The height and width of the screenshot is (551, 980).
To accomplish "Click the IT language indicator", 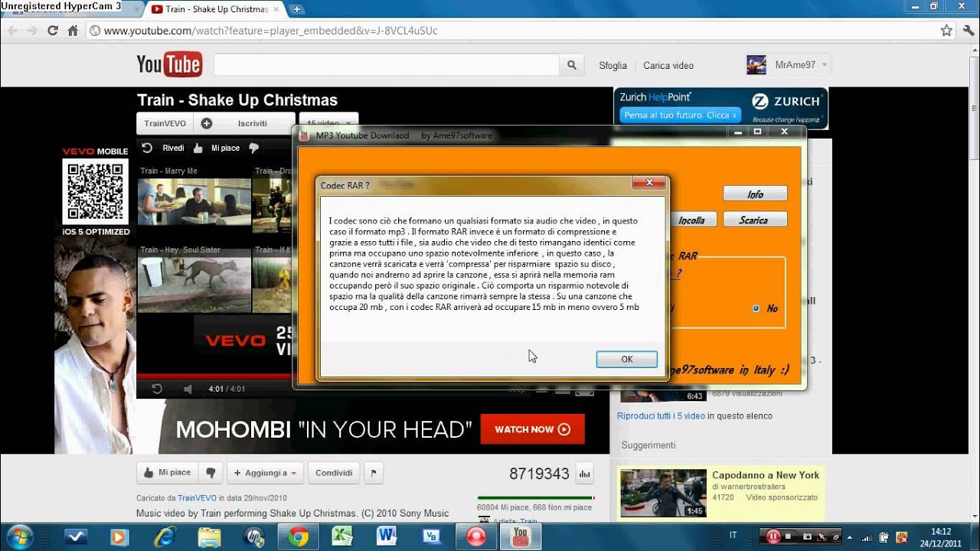I will click(x=733, y=536).
